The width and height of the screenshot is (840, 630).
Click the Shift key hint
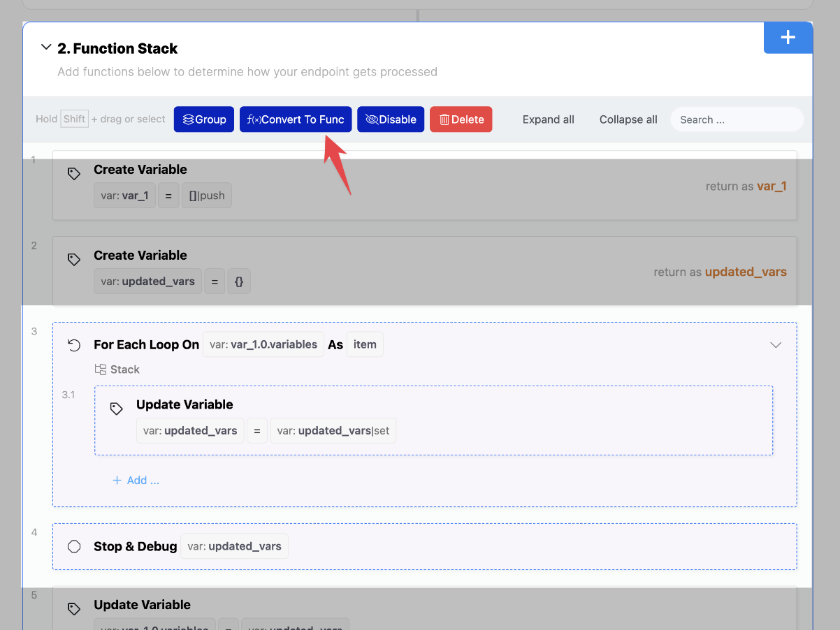tap(74, 119)
